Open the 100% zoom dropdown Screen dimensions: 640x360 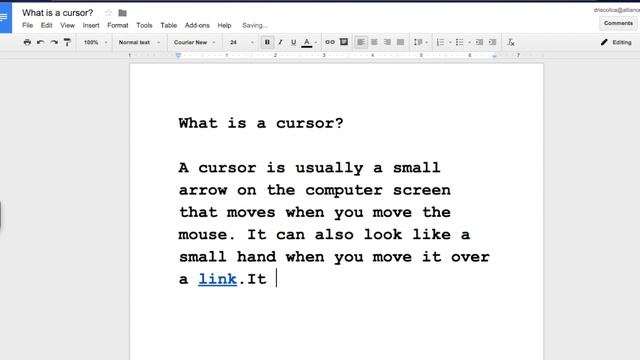point(95,42)
